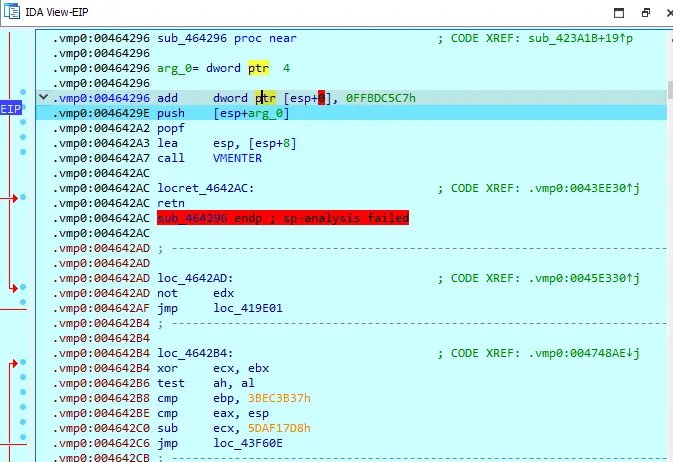Click eax, esp operands of cmp
Image resolution: width=673 pixels, height=462 pixels.
pyautogui.click(x=241, y=413)
